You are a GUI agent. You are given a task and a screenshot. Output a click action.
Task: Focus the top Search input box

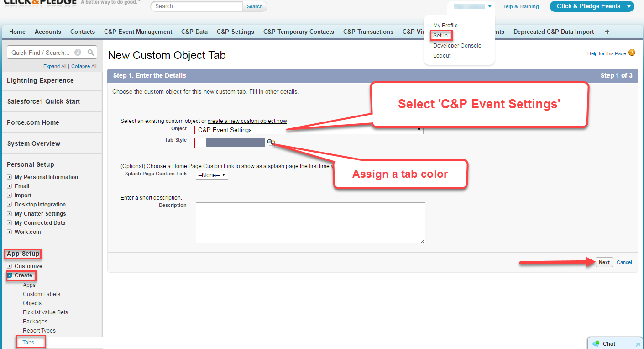click(x=197, y=6)
